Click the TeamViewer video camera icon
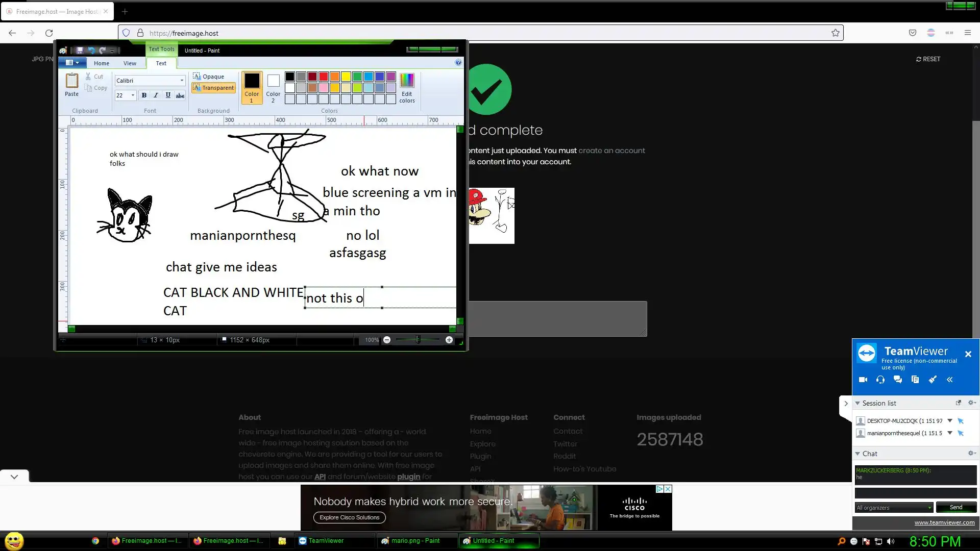The image size is (980, 551). [863, 380]
